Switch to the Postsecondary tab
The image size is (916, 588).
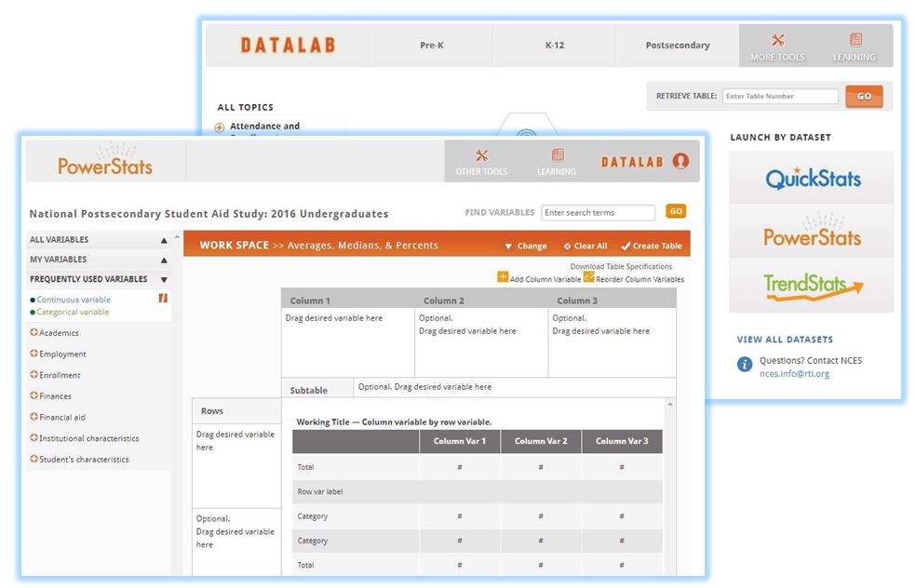click(677, 44)
